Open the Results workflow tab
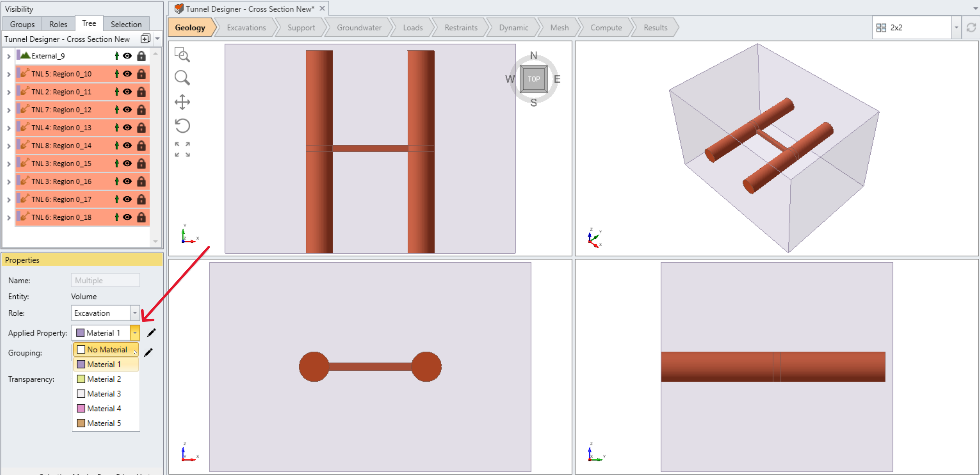 coord(655,27)
